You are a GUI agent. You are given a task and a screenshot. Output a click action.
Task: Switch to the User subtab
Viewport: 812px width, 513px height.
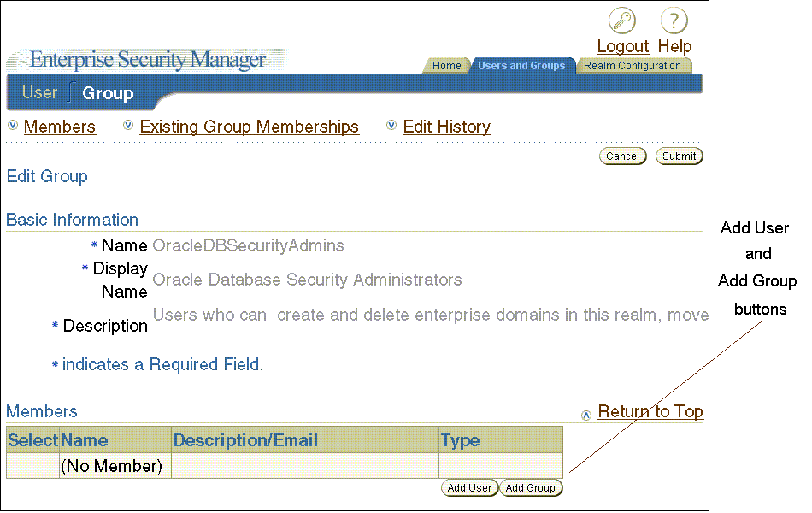(39, 92)
